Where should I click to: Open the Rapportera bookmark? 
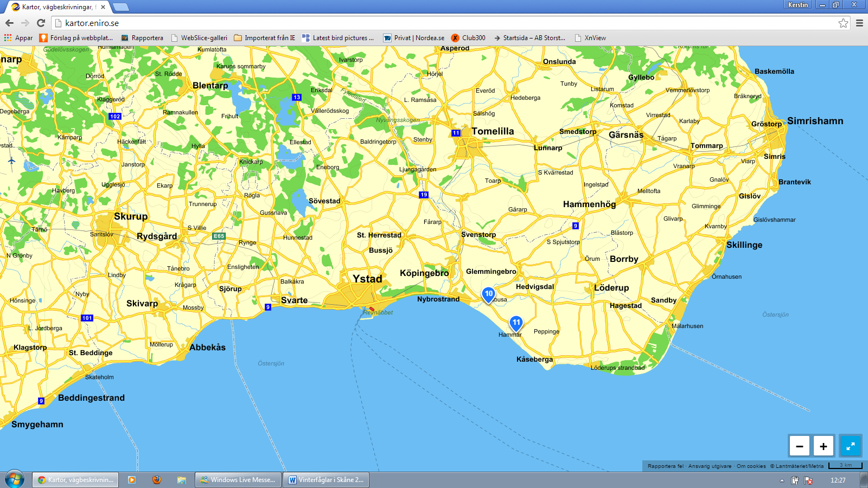tap(142, 38)
